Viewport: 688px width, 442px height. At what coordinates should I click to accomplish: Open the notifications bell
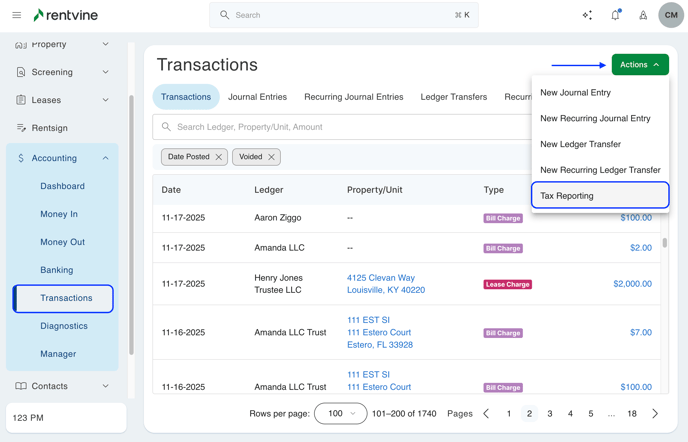615,15
